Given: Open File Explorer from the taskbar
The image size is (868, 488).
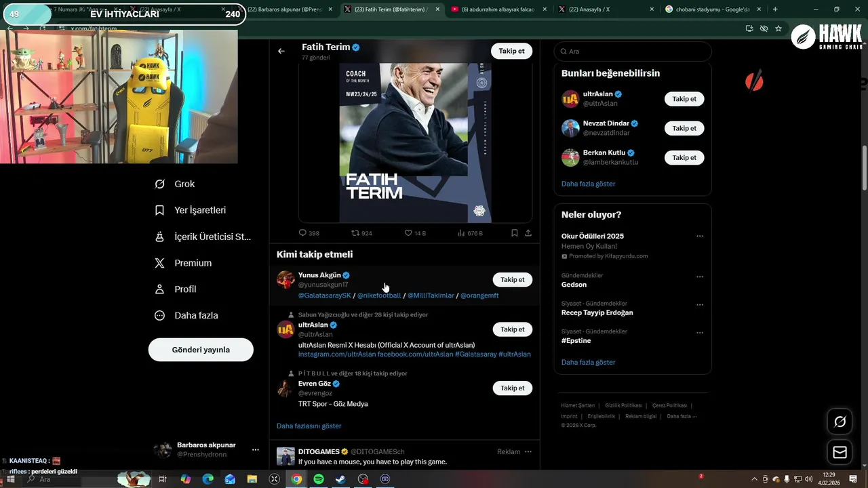Looking at the screenshot, I should click(252, 479).
